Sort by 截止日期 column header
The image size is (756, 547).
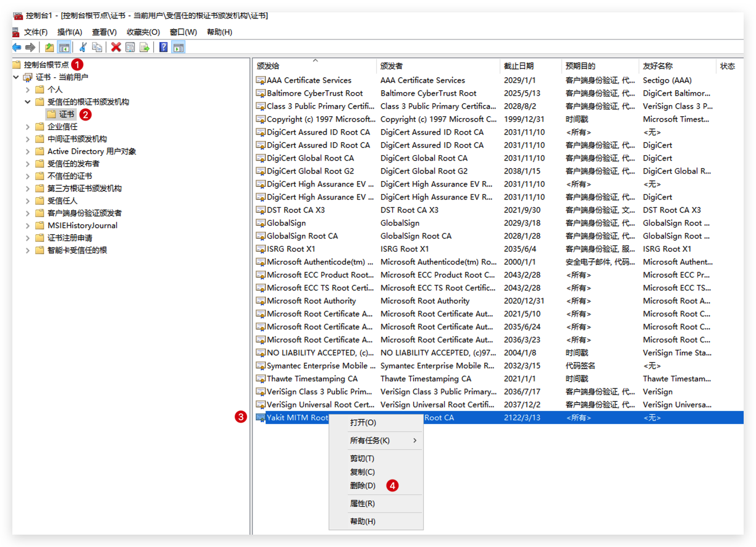[518, 66]
